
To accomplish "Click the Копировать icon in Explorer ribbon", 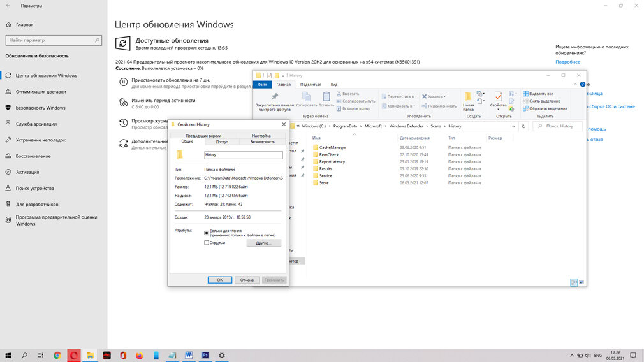I will click(x=306, y=99).
